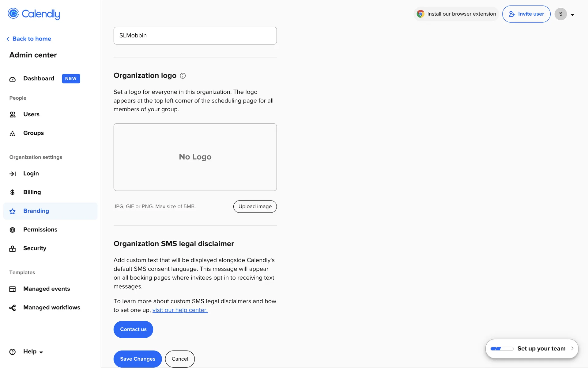Click the Managed workflows icon
Image resolution: width=588 pixels, height=368 pixels.
pos(13,308)
